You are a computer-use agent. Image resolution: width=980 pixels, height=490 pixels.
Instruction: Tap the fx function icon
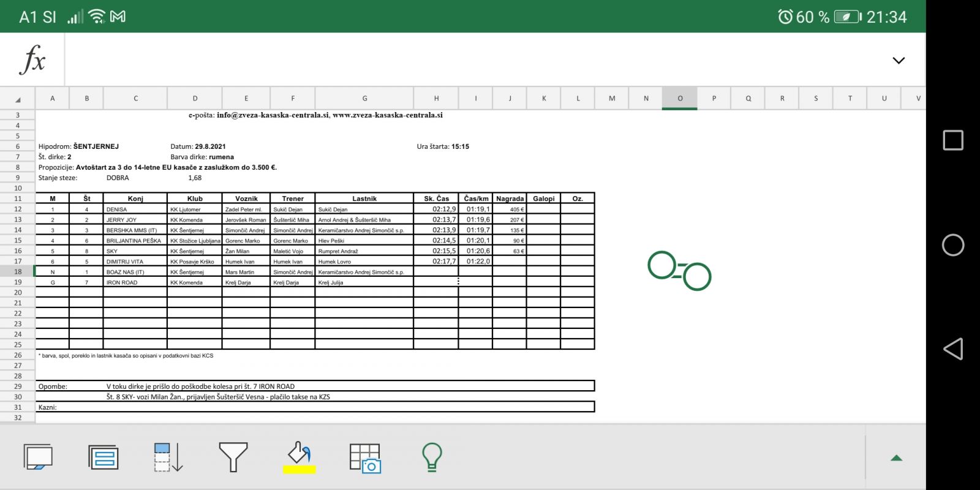click(x=32, y=60)
